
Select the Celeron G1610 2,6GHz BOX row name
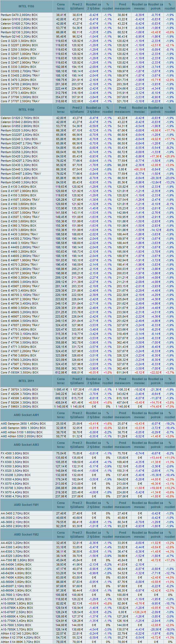click(x=19, y=19)
